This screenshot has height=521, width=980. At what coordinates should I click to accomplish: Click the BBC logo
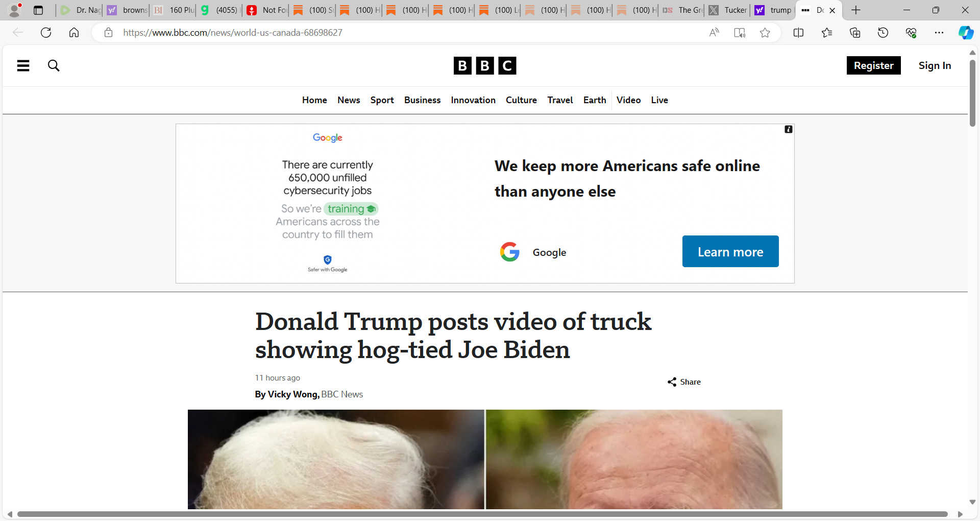click(x=485, y=65)
